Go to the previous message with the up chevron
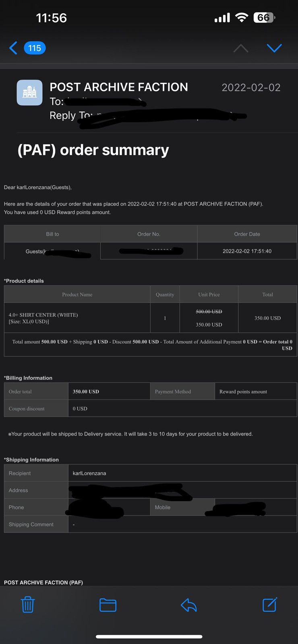 click(241, 48)
